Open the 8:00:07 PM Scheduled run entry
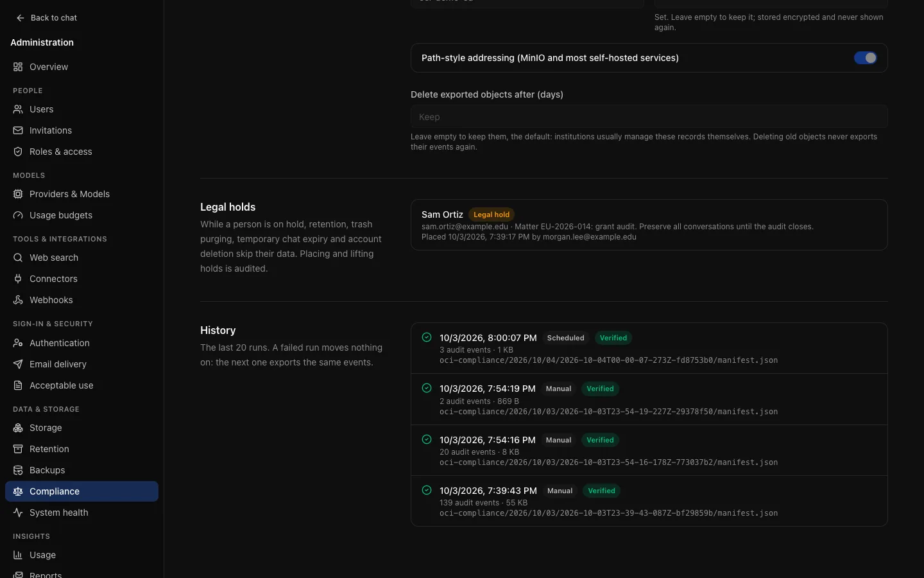924x578 pixels. coord(649,348)
